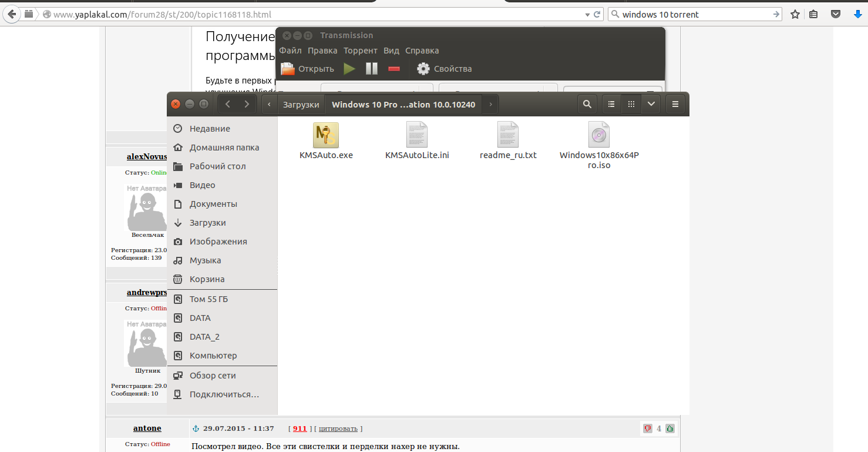This screenshot has width=868, height=452.
Task: Click the Pocket icon in the browser
Action: [835, 14]
